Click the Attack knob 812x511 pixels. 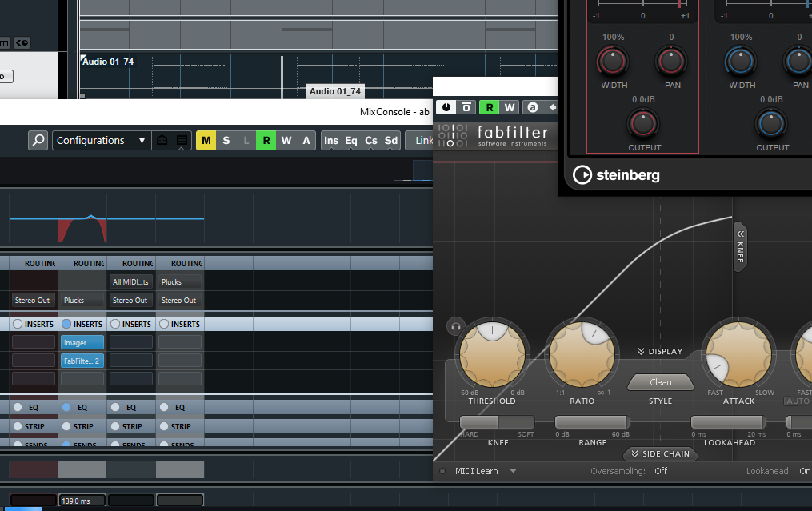[x=739, y=354]
